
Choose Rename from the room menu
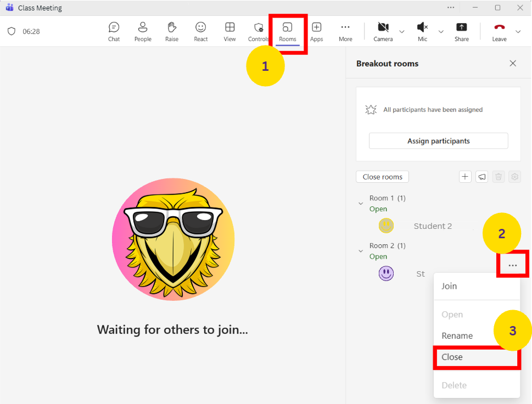click(x=457, y=335)
